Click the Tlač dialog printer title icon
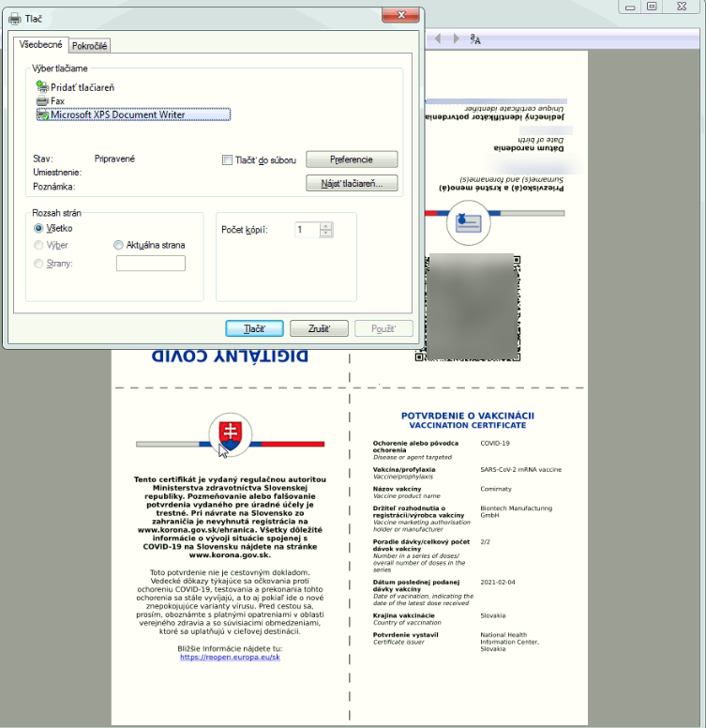Screen dimensions: 706x728 tap(15, 19)
